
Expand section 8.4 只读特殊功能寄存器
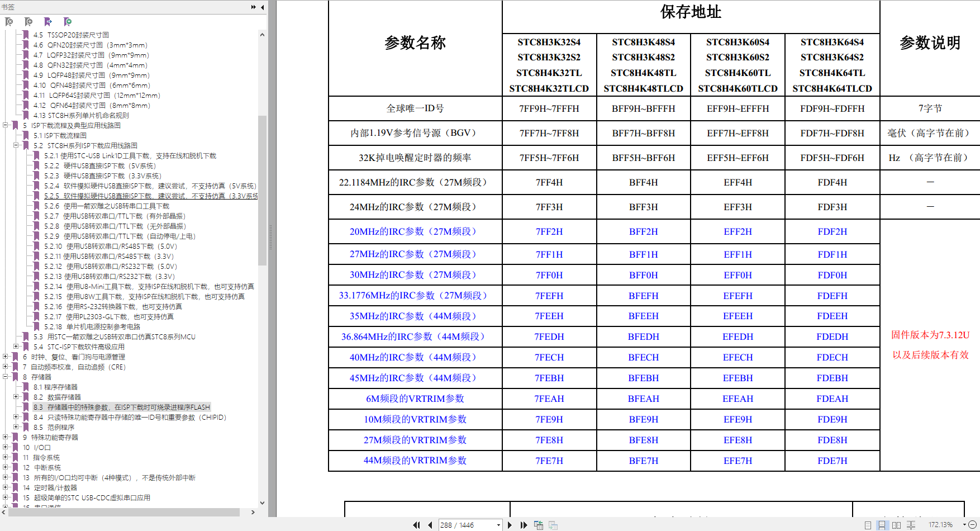[x=16, y=417]
